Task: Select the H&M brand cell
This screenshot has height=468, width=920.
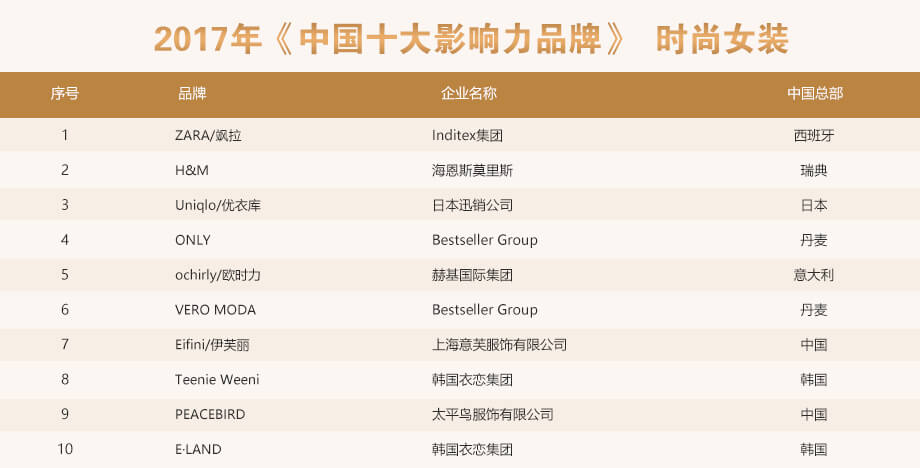Action: (x=192, y=170)
